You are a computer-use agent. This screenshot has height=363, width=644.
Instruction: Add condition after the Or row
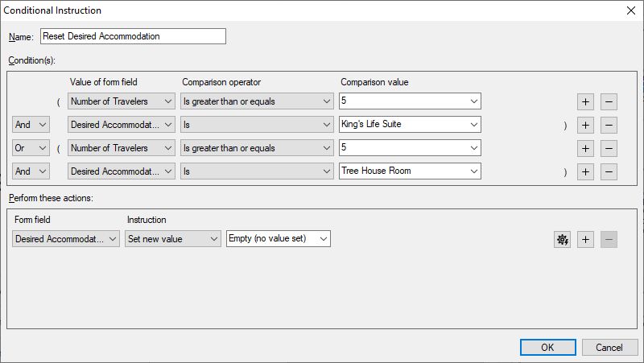pyautogui.click(x=585, y=148)
